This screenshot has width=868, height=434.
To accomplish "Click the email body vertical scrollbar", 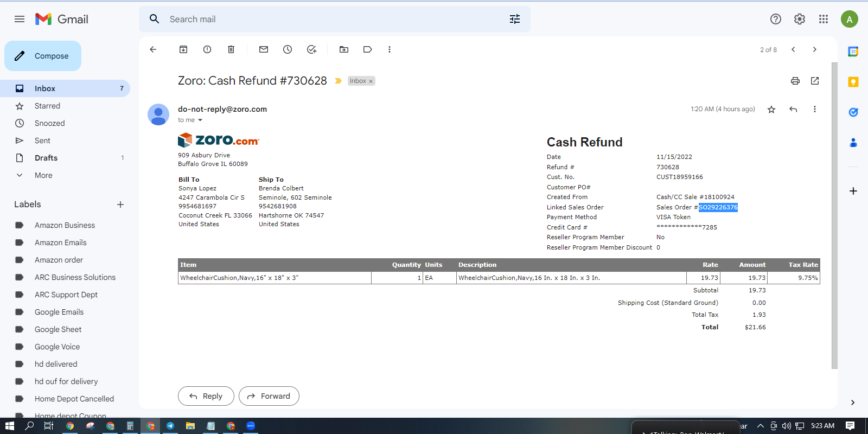I will 834,215.
